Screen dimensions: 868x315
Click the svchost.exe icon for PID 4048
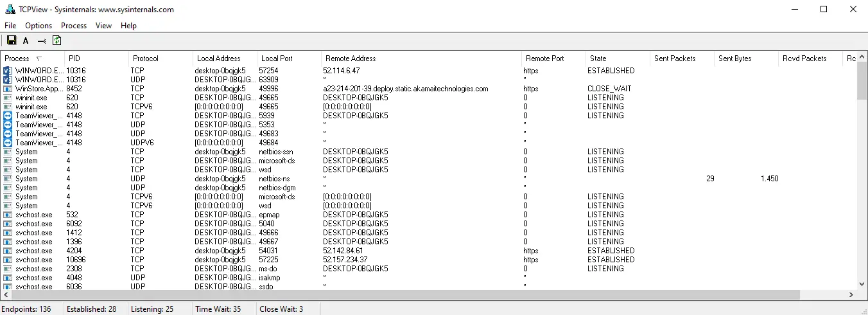click(x=8, y=278)
